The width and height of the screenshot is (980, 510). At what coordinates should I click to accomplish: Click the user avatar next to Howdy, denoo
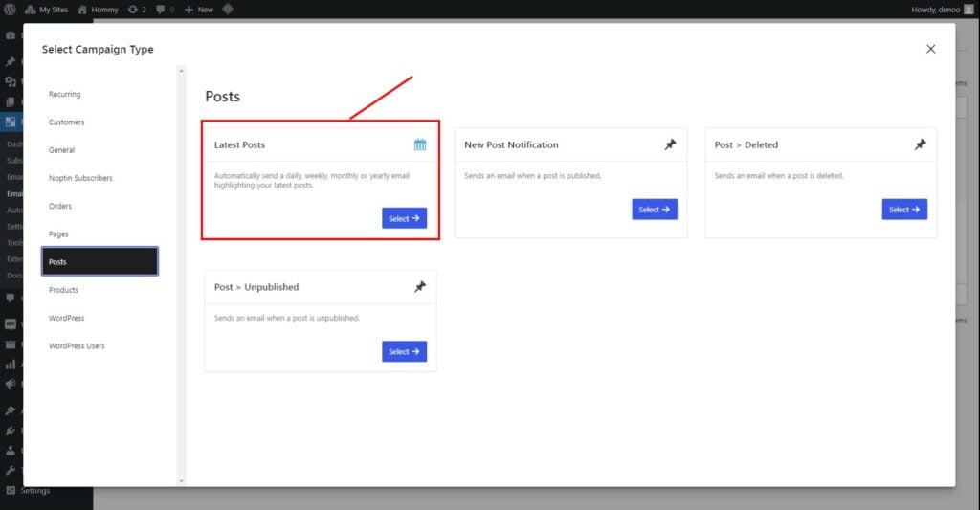[x=969, y=9]
